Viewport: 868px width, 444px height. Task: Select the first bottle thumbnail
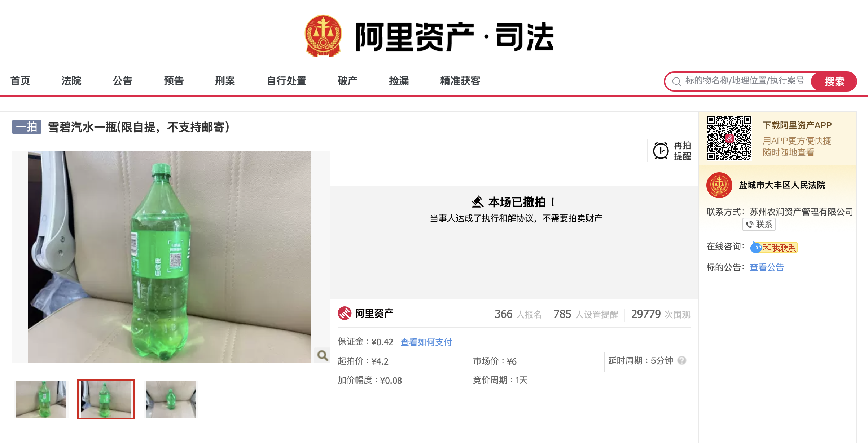tap(41, 399)
